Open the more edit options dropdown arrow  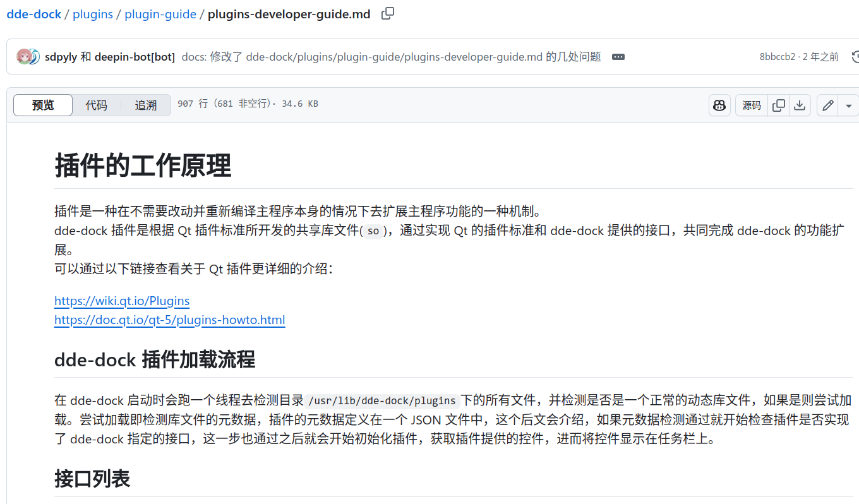coord(848,105)
